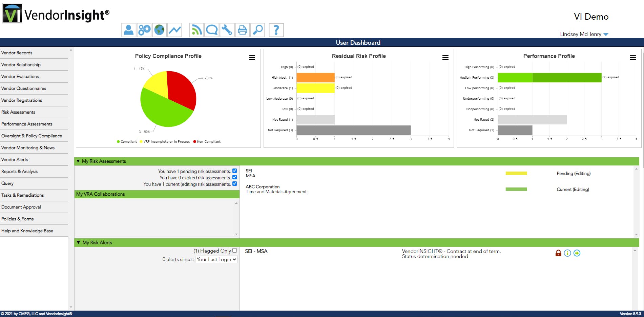The height and width of the screenshot is (317, 644).
Task: Open Residual Risk Profile chart menu
Action: tap(445, 58)
